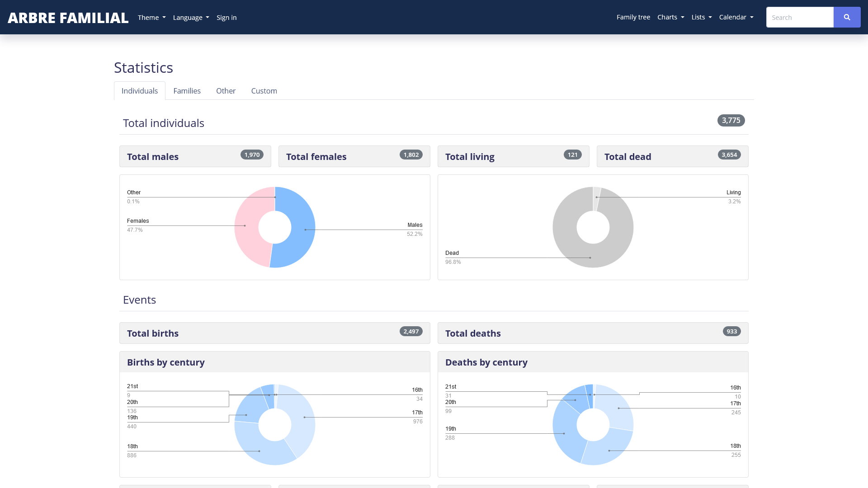Viewport: 868px width, 488px height.
Task: Click the Males 52.2% chart label
Action: 415,230
